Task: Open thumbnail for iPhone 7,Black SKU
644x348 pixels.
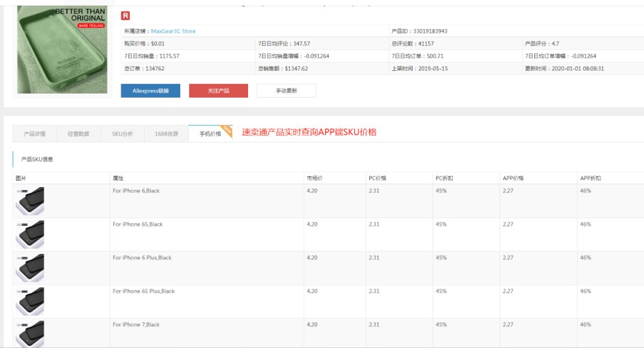Action: (30, 334)
